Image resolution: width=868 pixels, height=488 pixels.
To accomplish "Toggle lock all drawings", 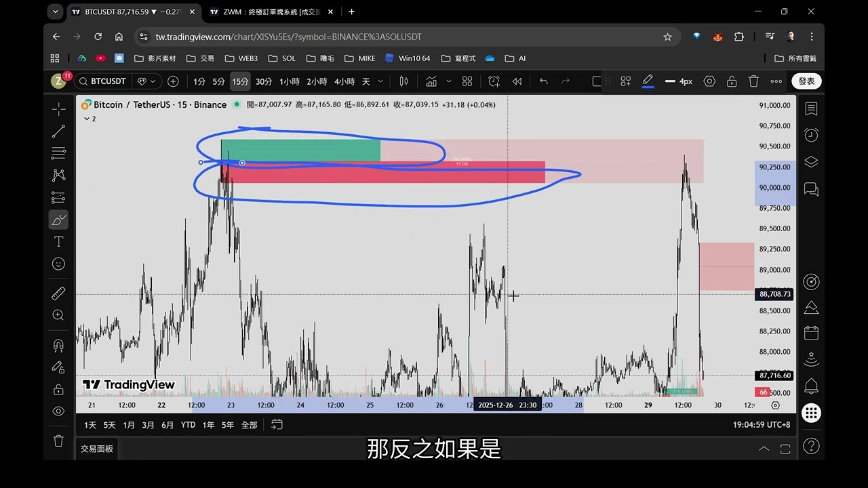I will [x=59, y=389].
